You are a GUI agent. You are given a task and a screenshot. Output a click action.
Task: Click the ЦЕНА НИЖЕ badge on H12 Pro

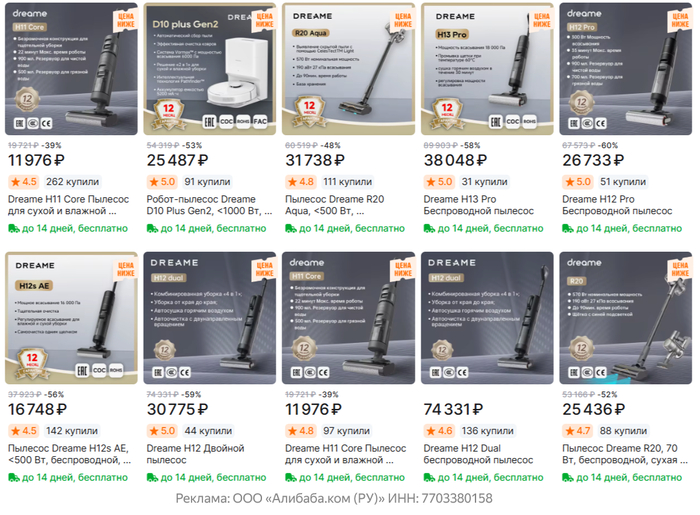pyautogui.click(x=680, y=20)
